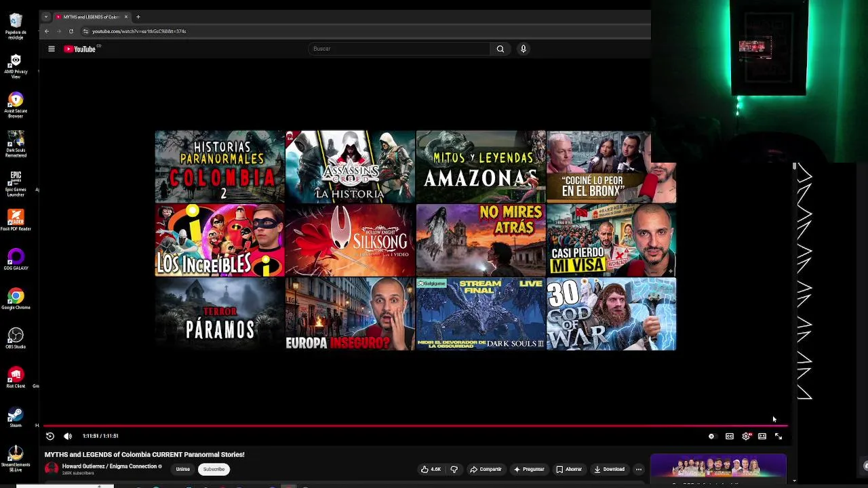Viewport: 868px width, 488px height.
Task: Save video with Ahorrar button
Action: [x=569, y=469]
